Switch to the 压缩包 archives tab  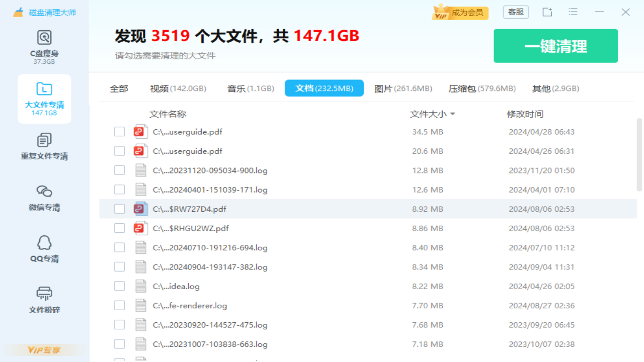[481, 87]
